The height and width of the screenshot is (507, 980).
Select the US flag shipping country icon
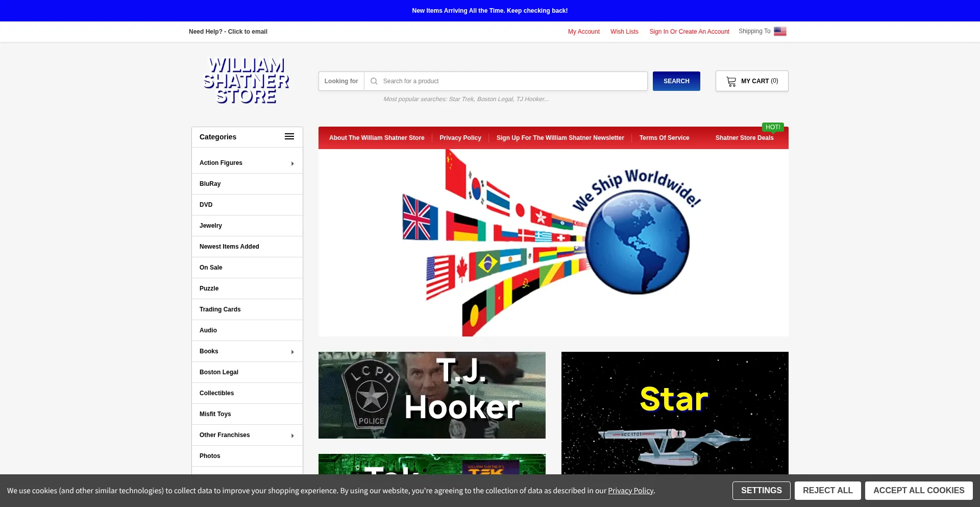click(780, 32)
